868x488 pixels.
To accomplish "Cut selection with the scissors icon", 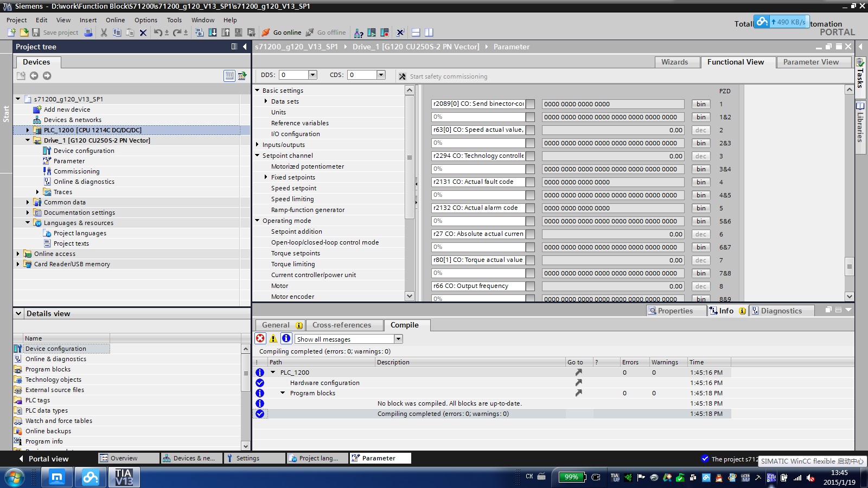I will point(104,33).
